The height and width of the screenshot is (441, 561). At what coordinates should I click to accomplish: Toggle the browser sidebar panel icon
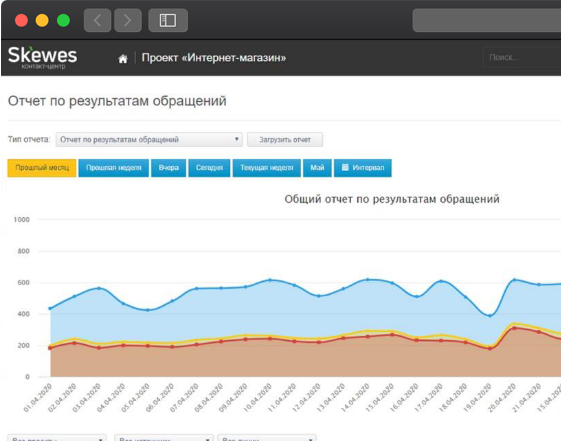pos(168,20)
